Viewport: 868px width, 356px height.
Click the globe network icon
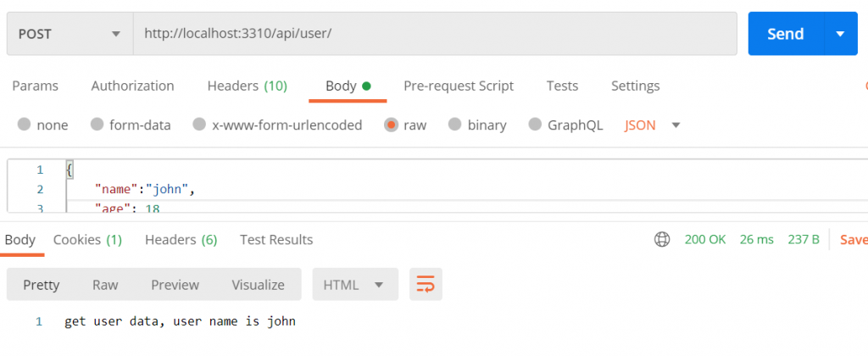coord(662,240)
